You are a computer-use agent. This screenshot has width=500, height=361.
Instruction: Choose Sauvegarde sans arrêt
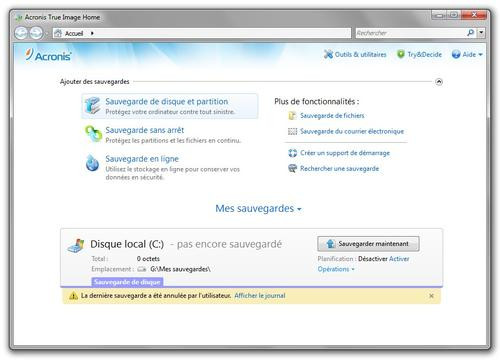tap(144, 130)
